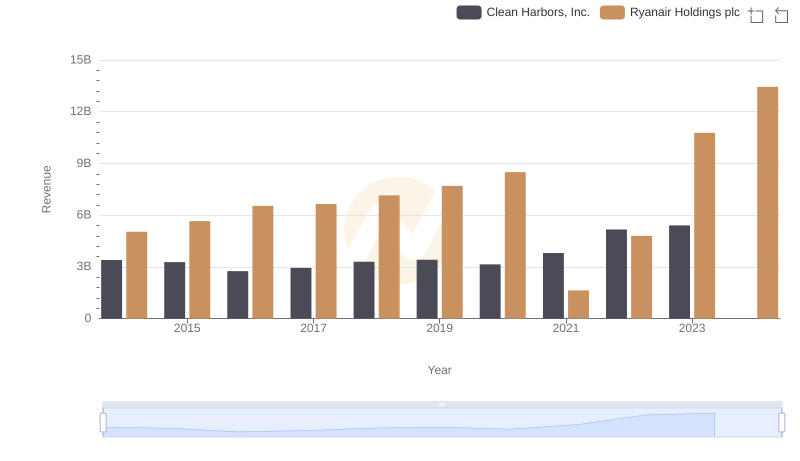Click the Revenue axis title
The image size is (800, 461).
click(46, 189)
